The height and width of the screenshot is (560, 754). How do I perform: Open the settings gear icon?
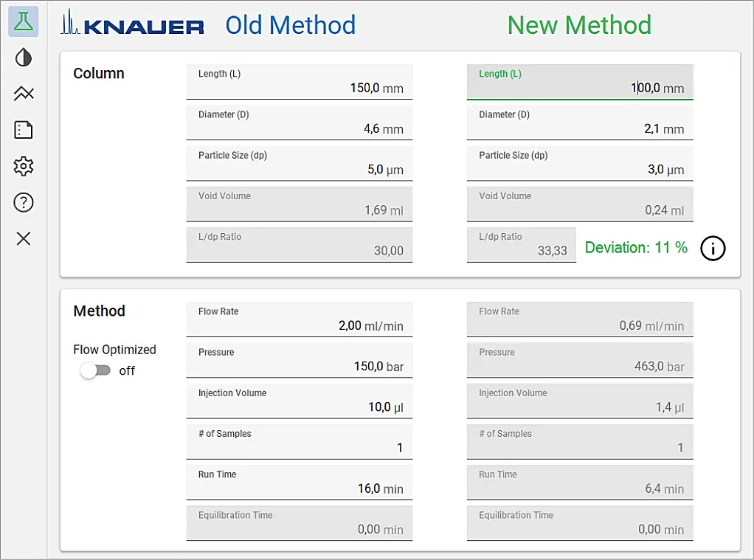(x=22, y=166)
